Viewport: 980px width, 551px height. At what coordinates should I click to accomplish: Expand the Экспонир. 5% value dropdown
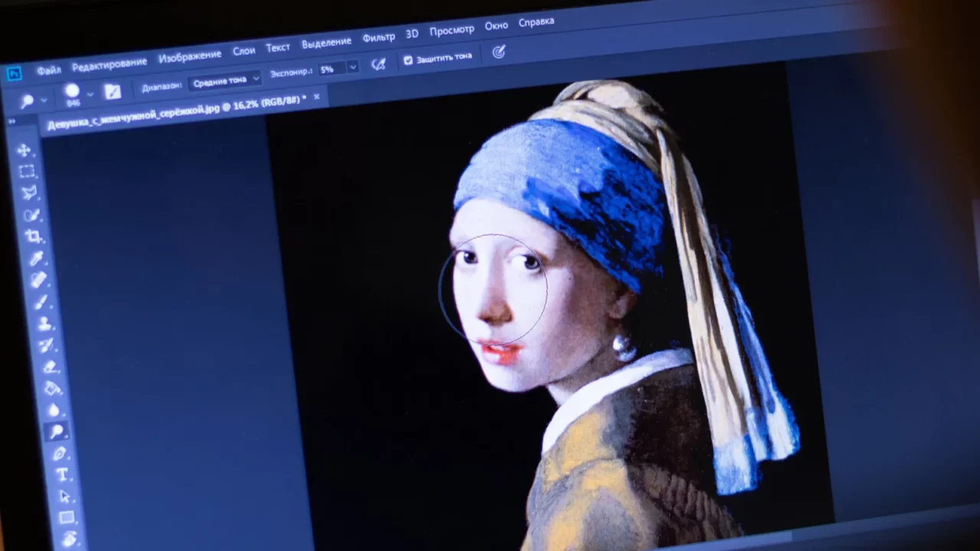tap(352, 67)
